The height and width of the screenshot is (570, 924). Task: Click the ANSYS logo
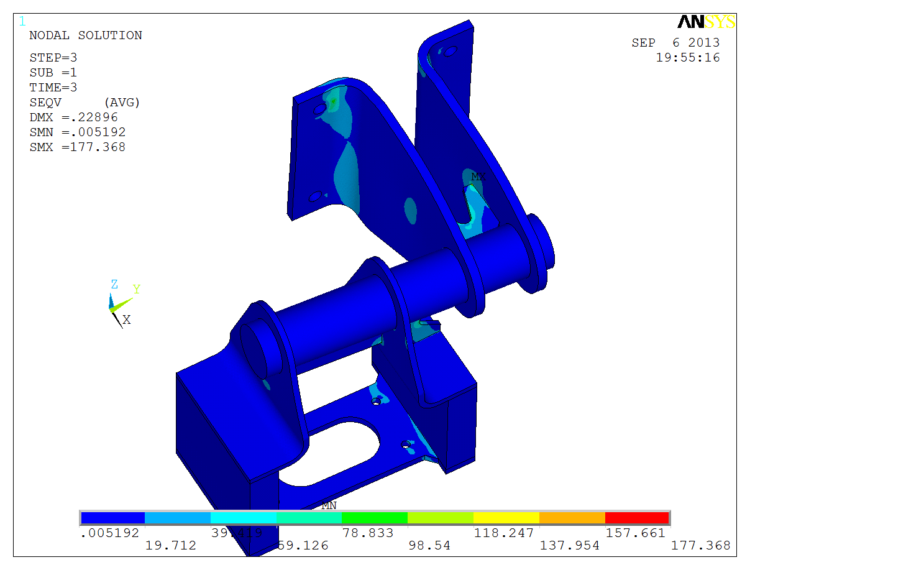707,22
